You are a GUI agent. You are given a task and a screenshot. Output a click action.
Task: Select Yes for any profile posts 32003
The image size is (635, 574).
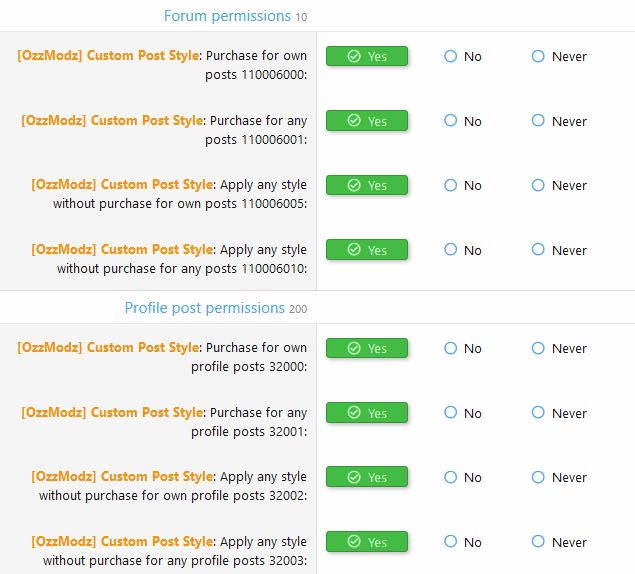pos(366,542)
